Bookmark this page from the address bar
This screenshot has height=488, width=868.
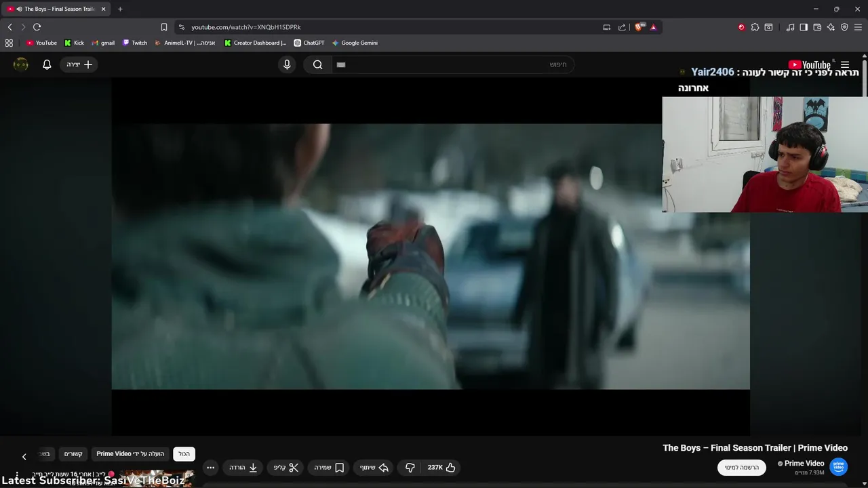pyautogui.click(x=164, y=27)
